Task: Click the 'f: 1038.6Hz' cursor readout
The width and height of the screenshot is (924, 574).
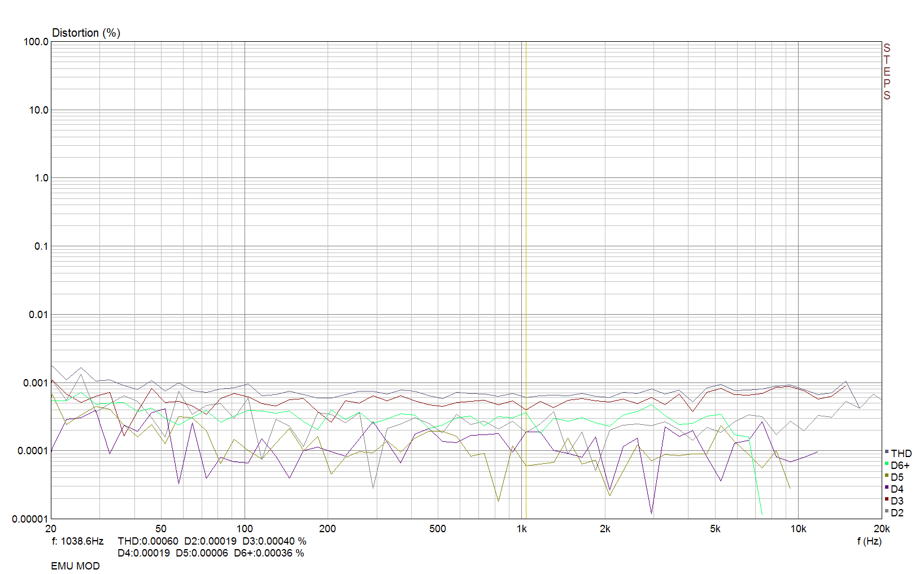Action: (x=78, y=541)
